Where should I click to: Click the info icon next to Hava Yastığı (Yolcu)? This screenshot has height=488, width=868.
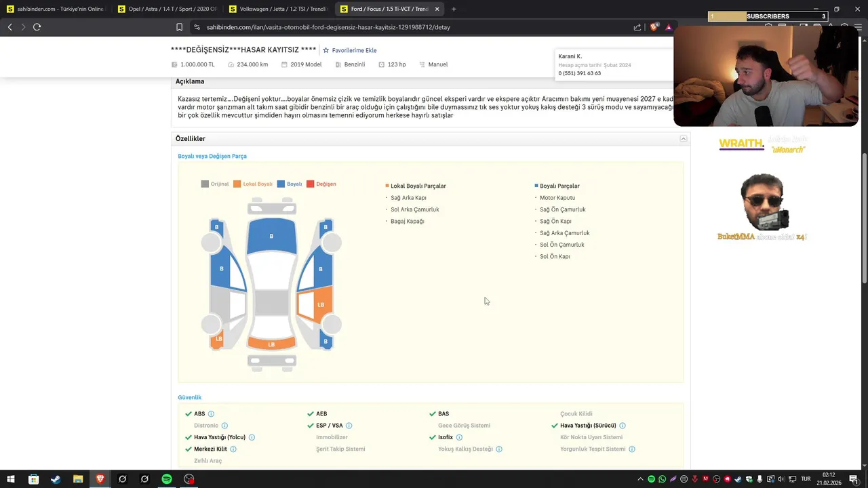252,437
